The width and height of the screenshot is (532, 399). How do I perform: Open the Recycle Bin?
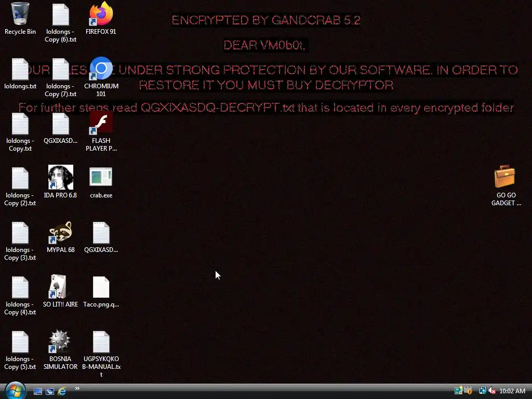coord(20,19)
